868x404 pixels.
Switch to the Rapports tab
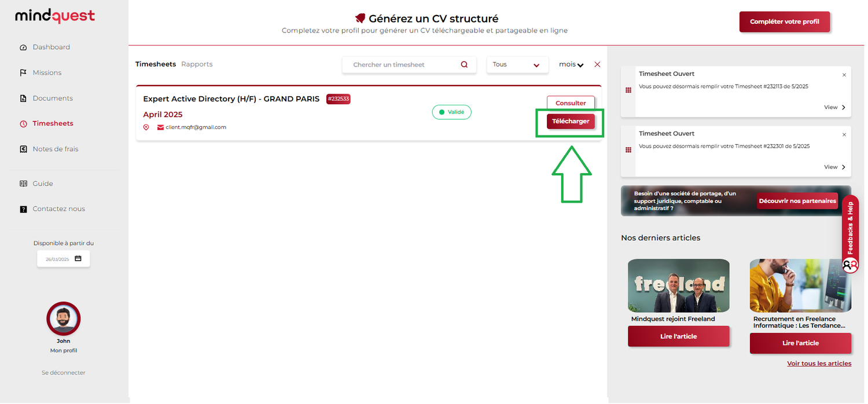point(197,64)
